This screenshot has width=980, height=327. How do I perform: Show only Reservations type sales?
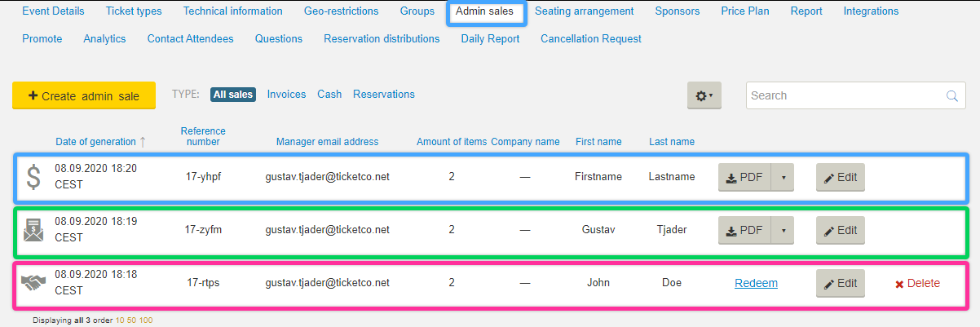pos(384,94)
